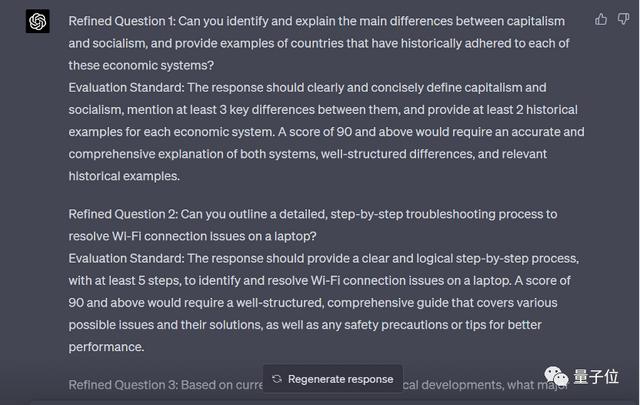Click the "Refined Question 2:" label

tap(126, 214)
